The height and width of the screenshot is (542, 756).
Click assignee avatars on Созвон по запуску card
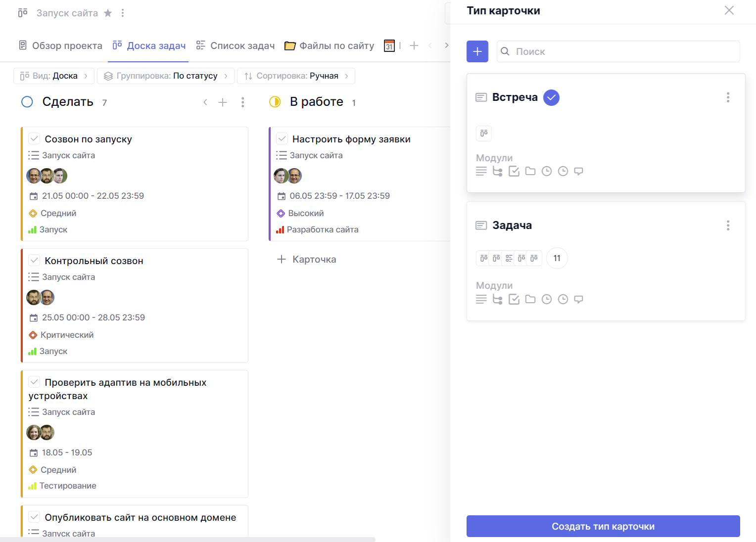(x=47, y=176)
